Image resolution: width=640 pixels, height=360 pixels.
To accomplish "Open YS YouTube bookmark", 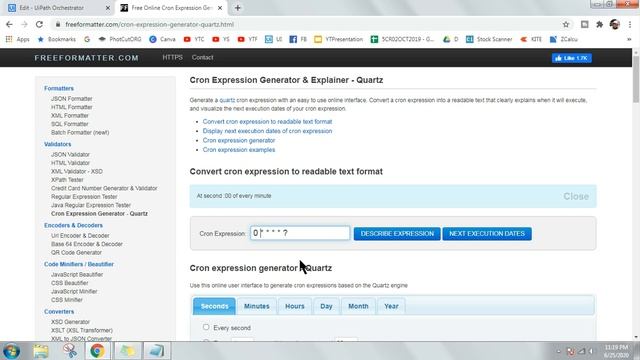I will click(221, 39).
